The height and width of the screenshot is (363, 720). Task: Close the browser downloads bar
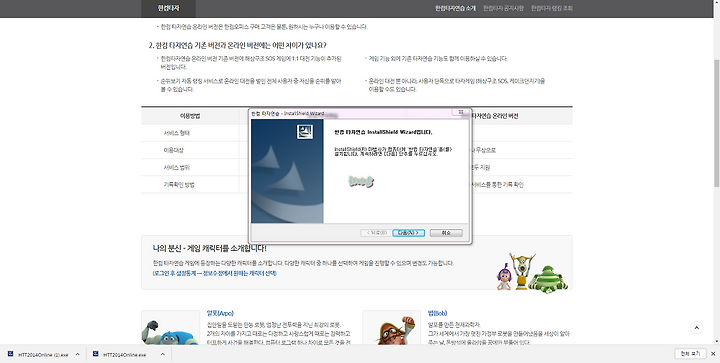[713, 354]
